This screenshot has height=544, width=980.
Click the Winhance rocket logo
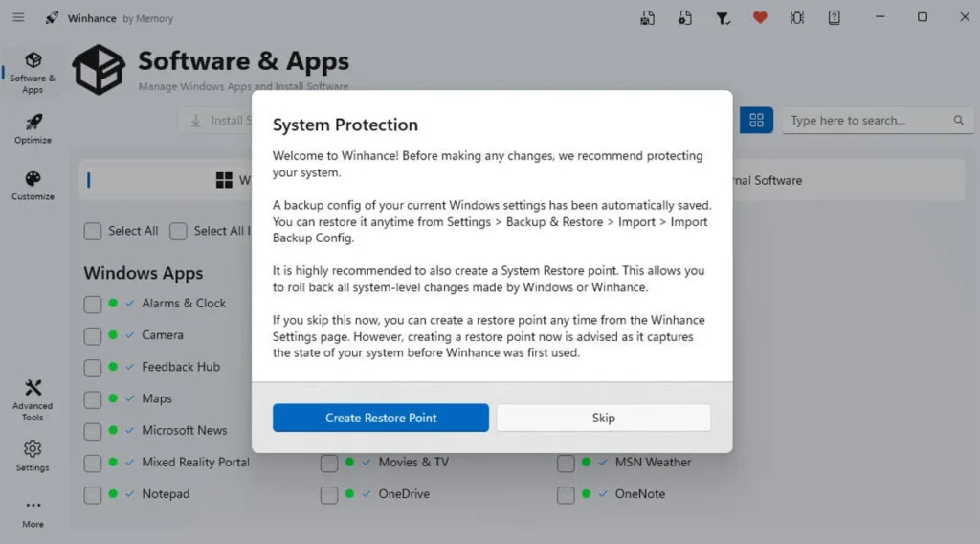[52, 17]
